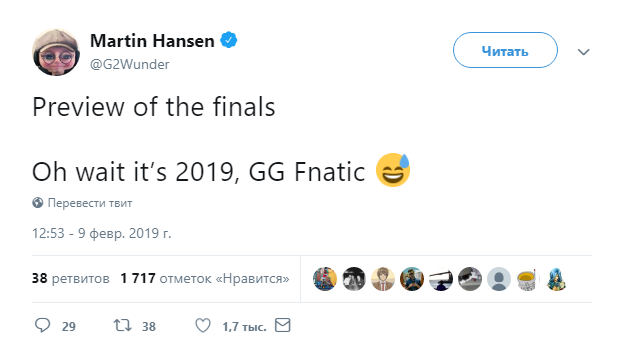Open the 1 717 likes list

(x=205, y=278)
